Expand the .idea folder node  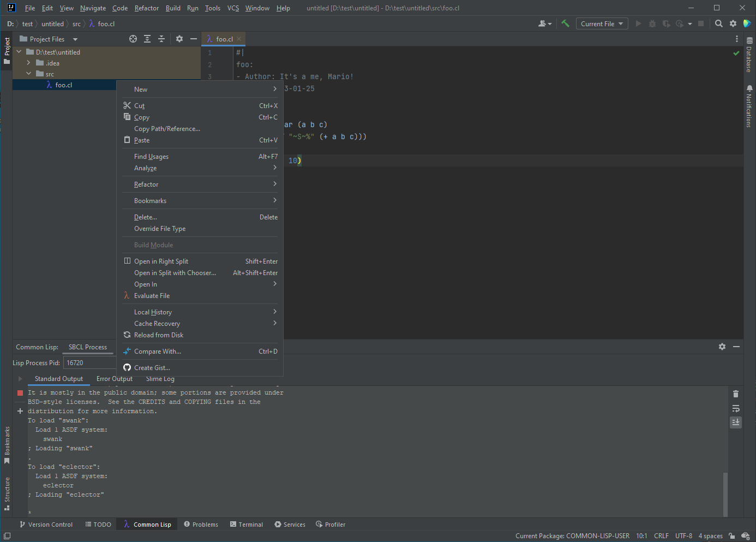[x=28, y=63]
